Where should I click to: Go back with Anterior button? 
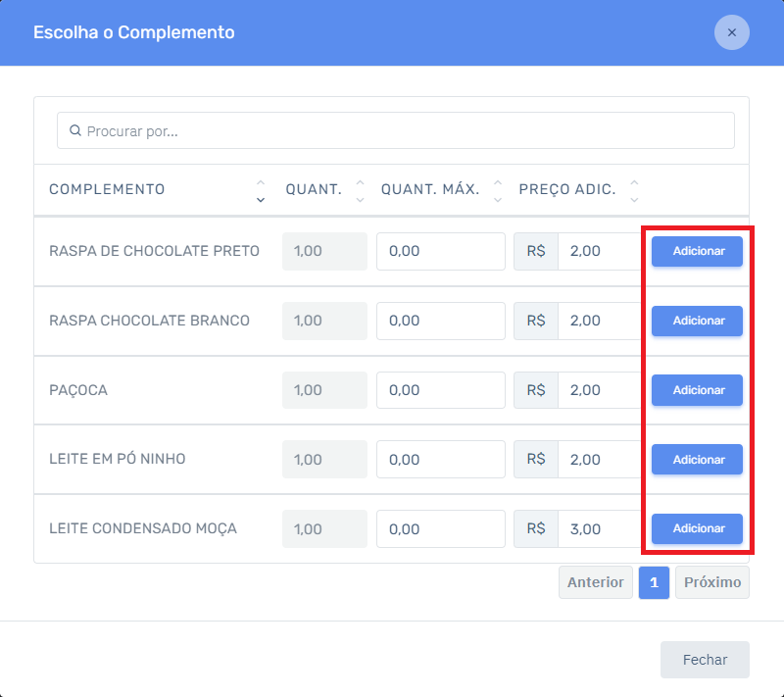pyautogui.click(x=595, y=582)
